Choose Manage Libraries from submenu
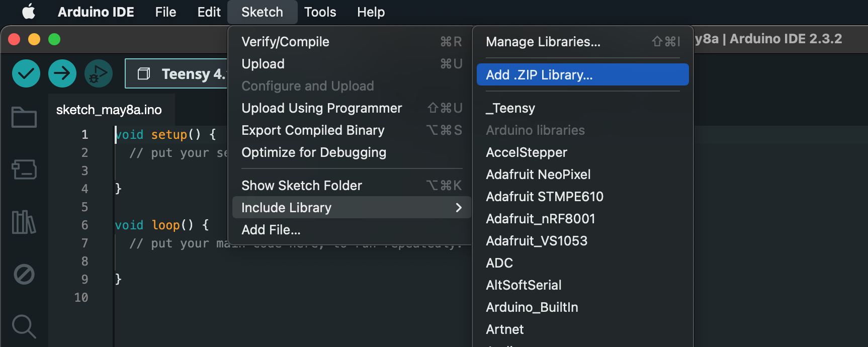The height and width of the screenshot is (347, 868). point(543,42)
